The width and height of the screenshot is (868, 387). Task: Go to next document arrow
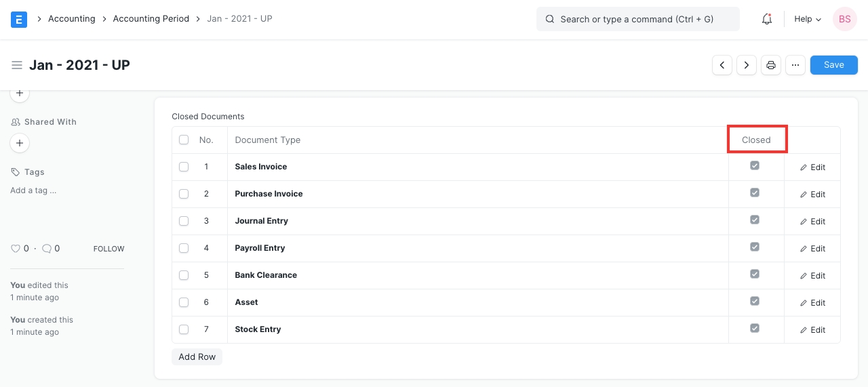pyautogui.click(x=747, y=65)
